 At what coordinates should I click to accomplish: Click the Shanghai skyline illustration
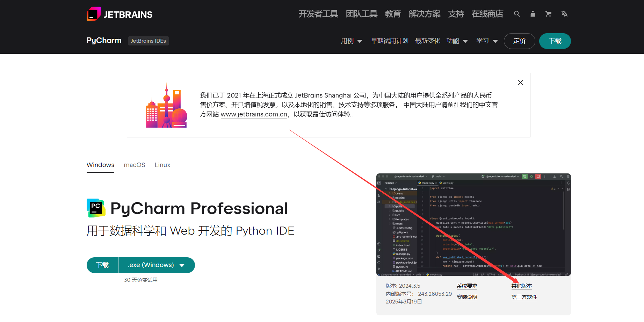166,105
